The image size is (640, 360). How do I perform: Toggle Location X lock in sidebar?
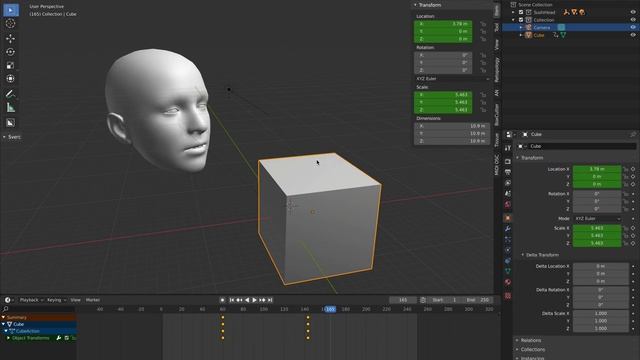click(483, 24)
